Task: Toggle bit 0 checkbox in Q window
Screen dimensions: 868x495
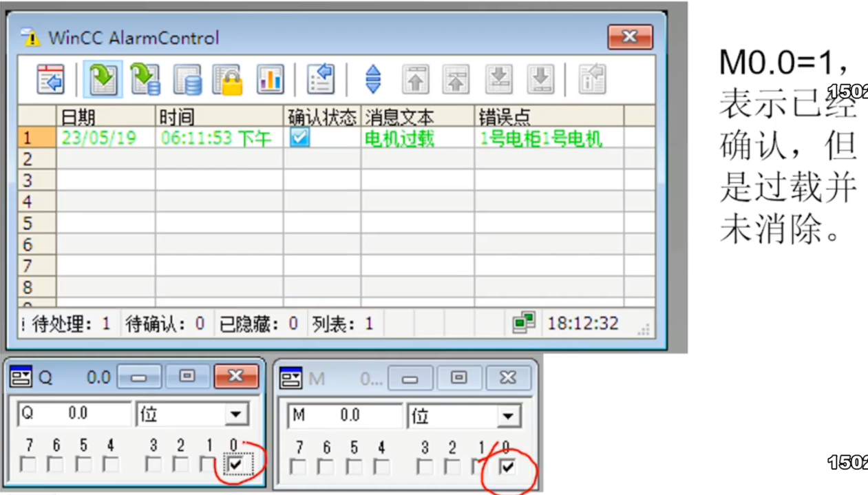Action: click(x=235, y=465)
